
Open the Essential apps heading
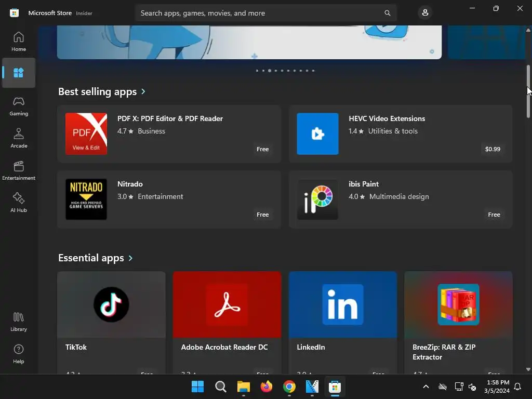[x=91, y=258]
